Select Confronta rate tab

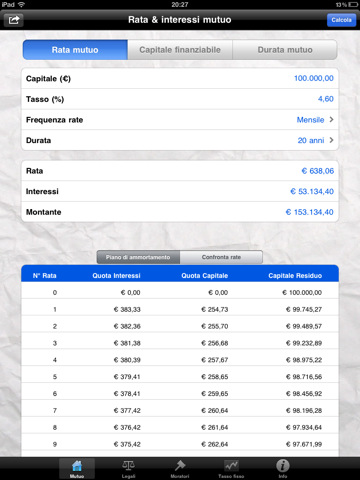[x=221, y=257]
